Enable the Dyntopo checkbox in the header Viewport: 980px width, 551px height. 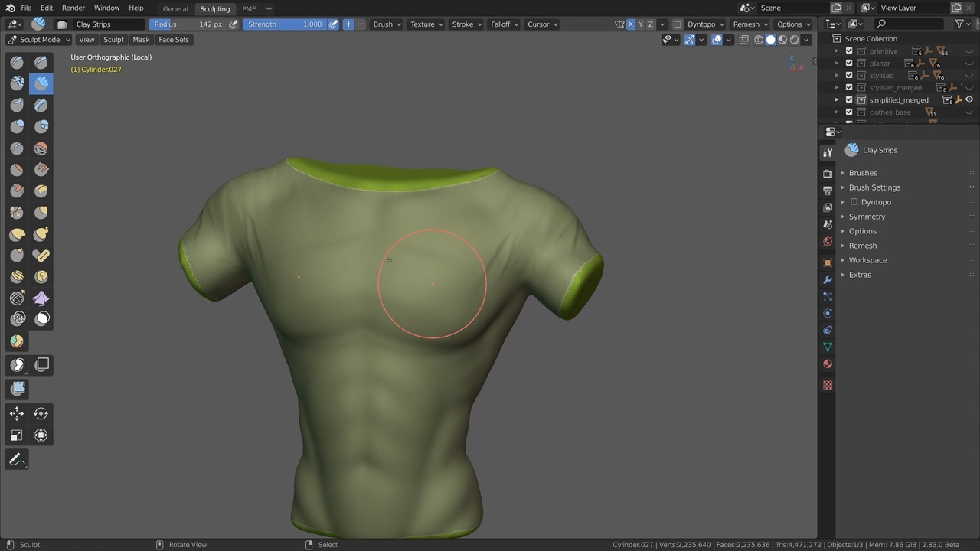(678, 24)
